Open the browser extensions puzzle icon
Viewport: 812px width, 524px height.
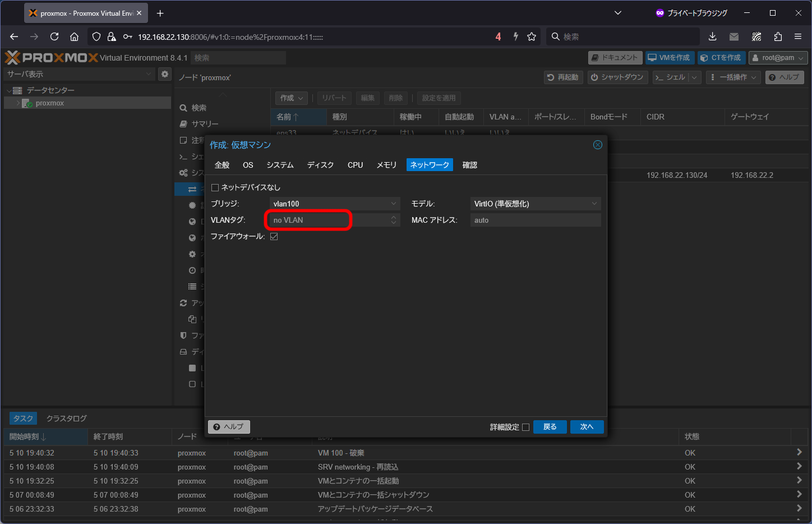click(x=778, y=36)
